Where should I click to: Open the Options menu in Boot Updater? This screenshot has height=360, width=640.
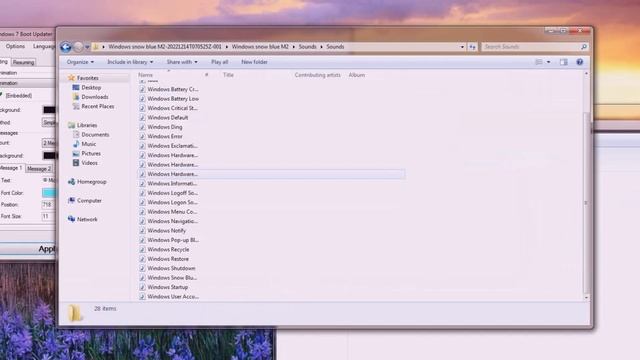pos(16,46)
